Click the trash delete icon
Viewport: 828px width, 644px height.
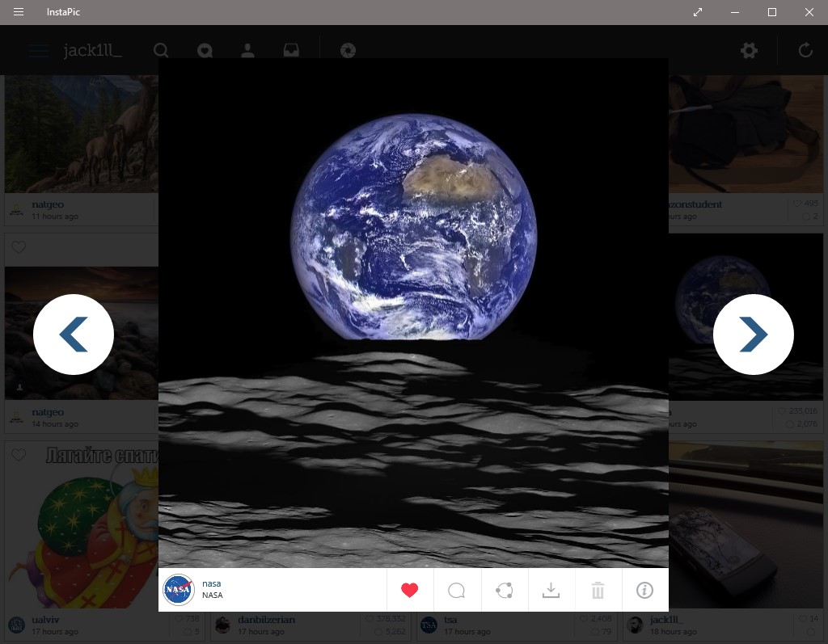tap(598, 590)
